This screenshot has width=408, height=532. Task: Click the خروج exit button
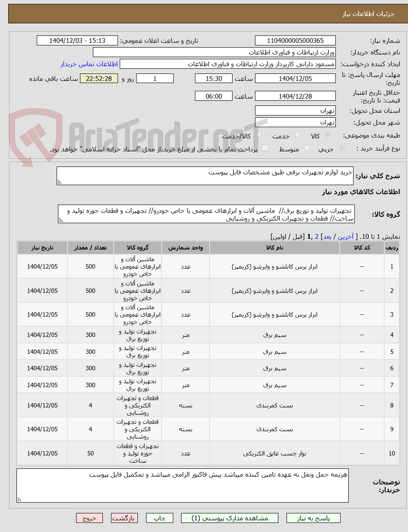89,518
